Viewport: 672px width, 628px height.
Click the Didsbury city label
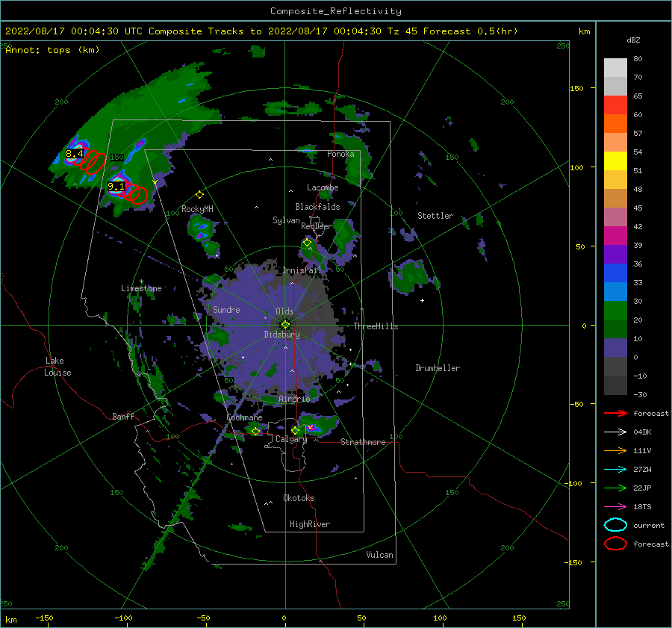coord(282,335)
